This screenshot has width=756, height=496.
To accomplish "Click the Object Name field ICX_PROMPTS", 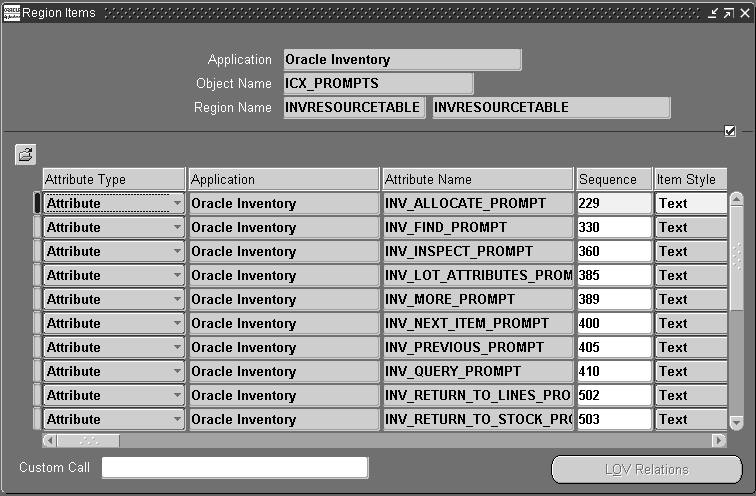I will pos(378,83).
